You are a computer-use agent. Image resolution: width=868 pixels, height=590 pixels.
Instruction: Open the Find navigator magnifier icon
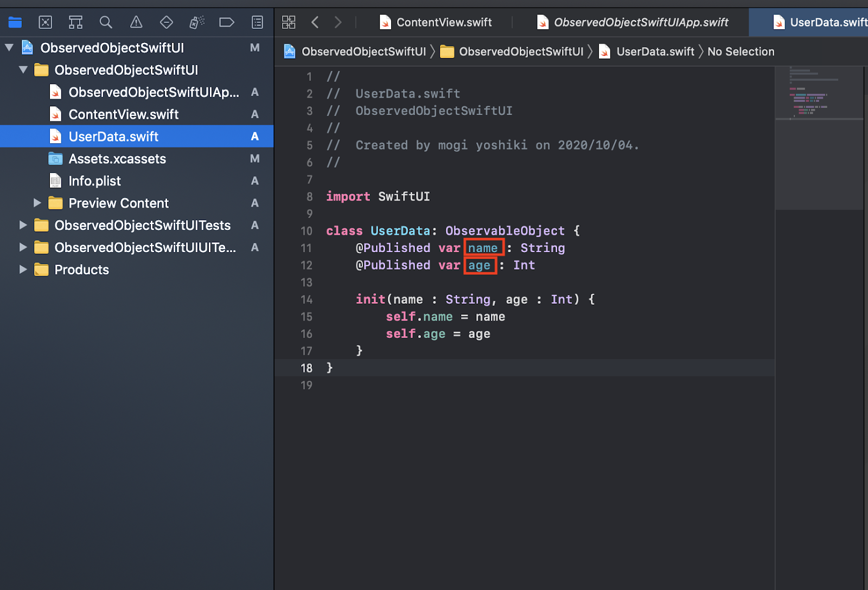click(106, 22)
